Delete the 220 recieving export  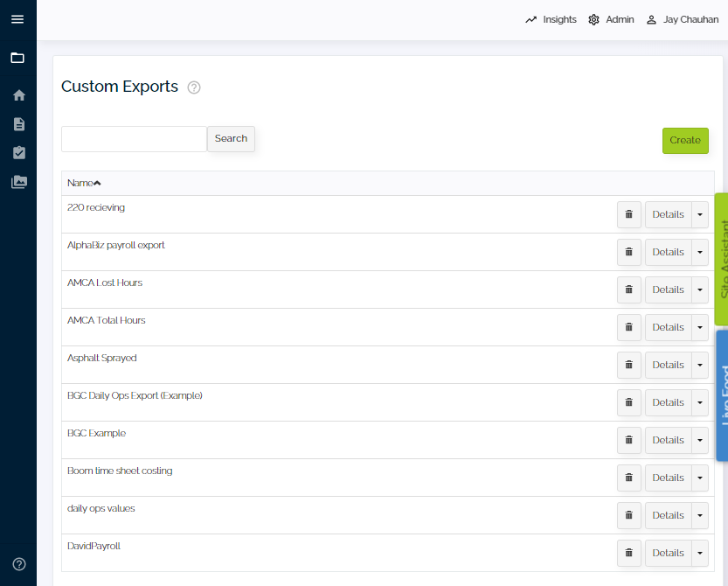coord(628,214)
